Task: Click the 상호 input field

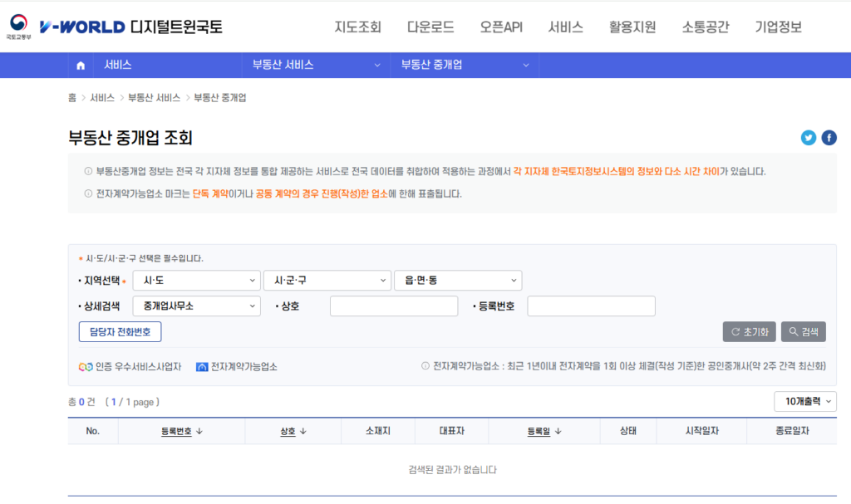Action: click(394, 306)
